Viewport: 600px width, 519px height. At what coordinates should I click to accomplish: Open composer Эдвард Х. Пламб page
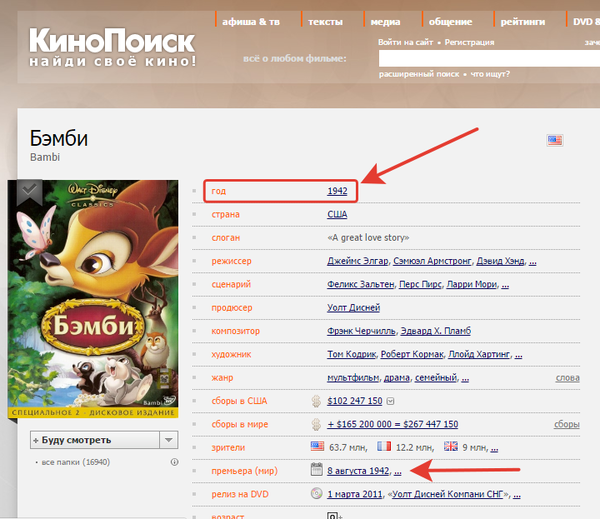tap(436, 331)
